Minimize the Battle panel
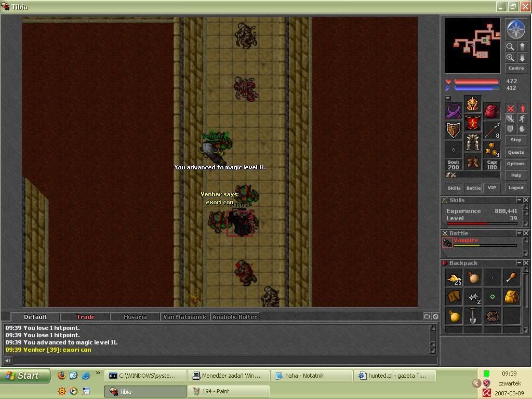The image size is (532, 399). [519, 233]
